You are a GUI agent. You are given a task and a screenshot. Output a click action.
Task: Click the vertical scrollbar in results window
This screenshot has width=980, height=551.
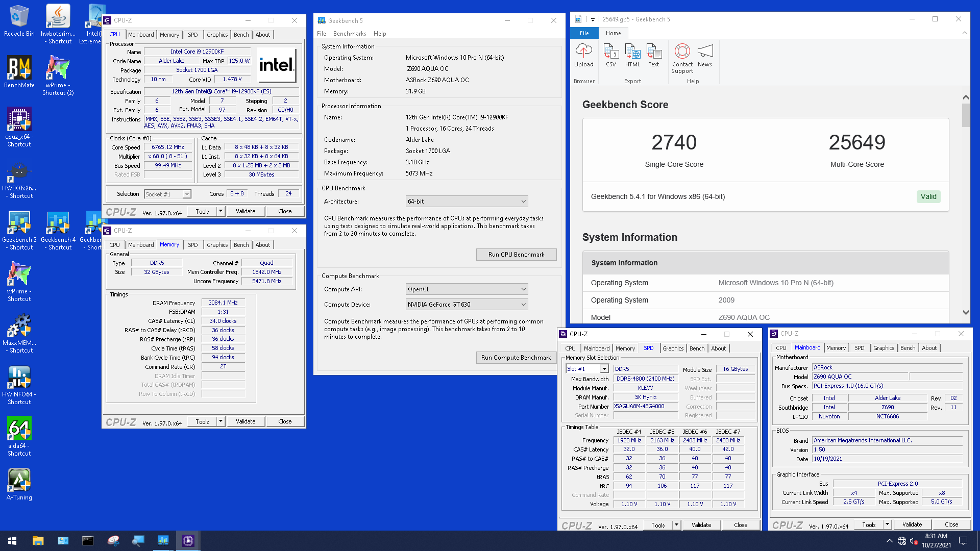965,115
